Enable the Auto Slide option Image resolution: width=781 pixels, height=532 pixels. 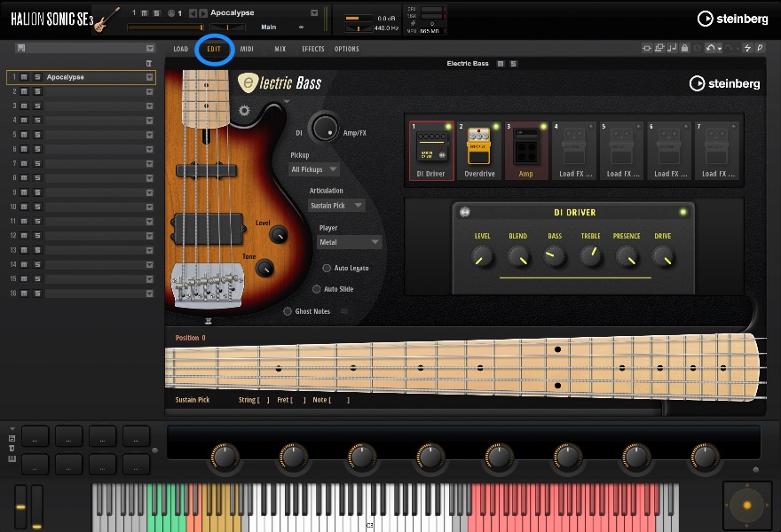coord(316,289)
